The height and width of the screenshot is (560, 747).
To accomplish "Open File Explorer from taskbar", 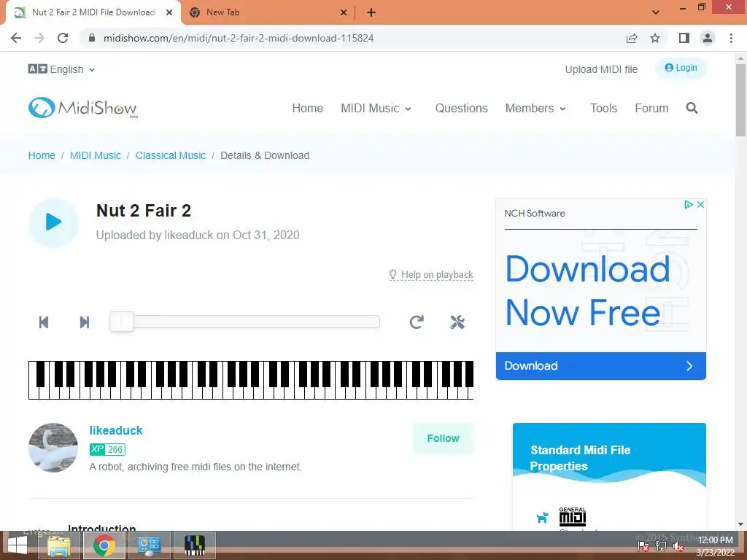I will 58,545.
